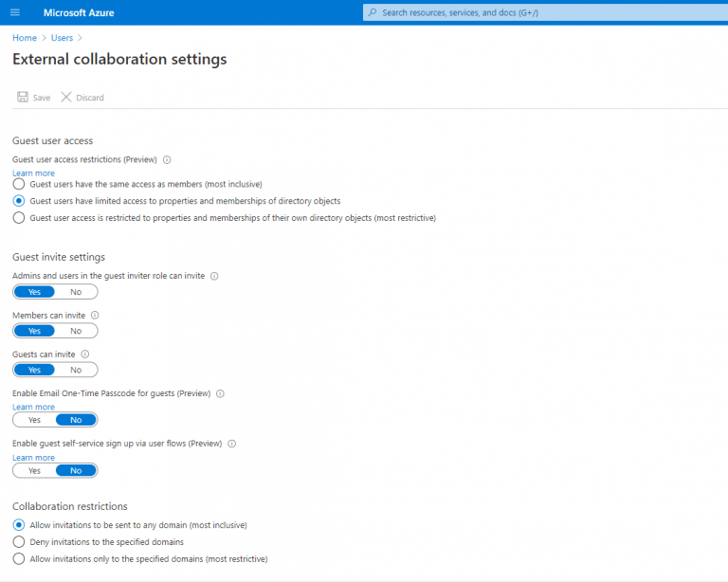Enable Email One-Time Passcode with Yes

[x=34, y=420]
